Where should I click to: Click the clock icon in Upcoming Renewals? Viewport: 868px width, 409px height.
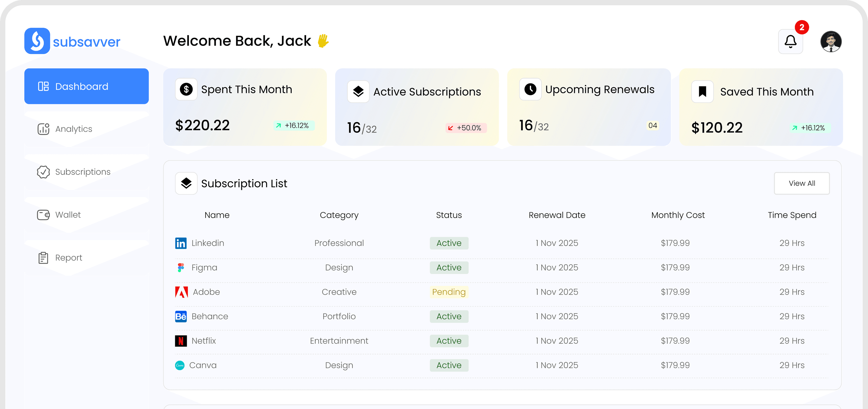530,89
